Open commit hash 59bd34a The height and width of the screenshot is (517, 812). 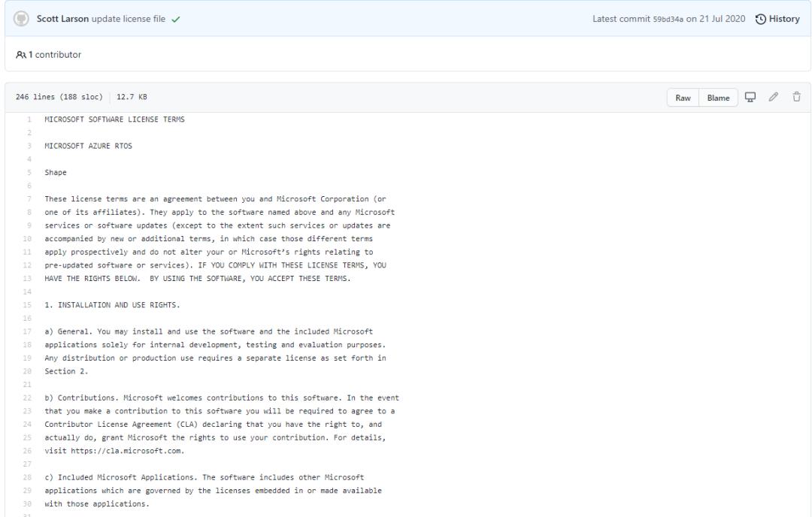click(x=668, y=20)
